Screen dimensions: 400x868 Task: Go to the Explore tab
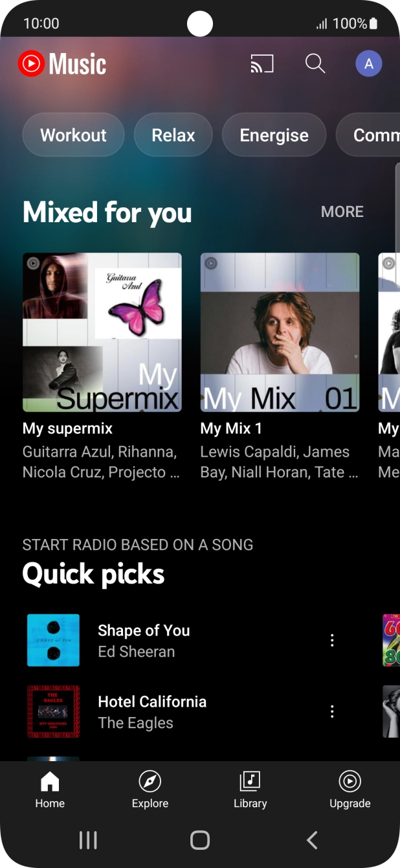pyautogui.click(x=150, y=790)
